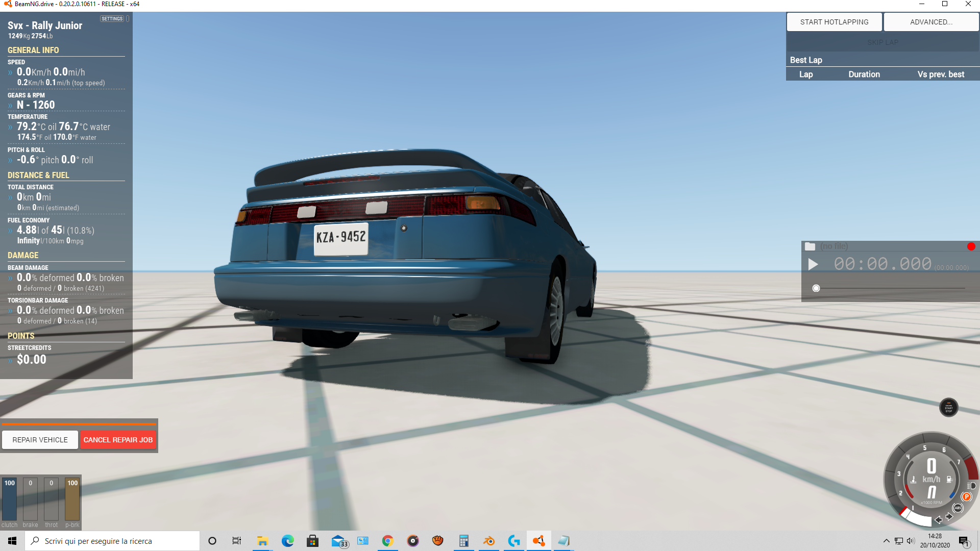The height and width of the screenshot is (551, 980).
Task: Click the SETTINGS button in vehicle info panel
Action: [x=112, y=19]
